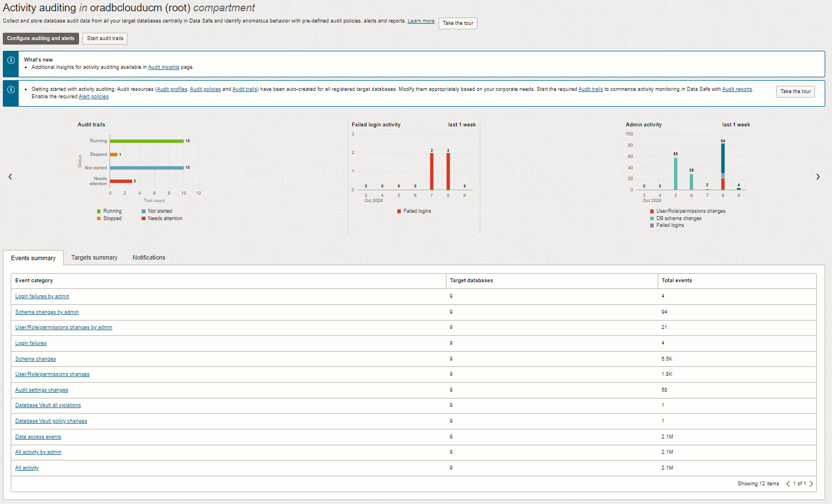The width and height of the screenshot is (832, 504).
Task: Click DB schema changes legend swatch
Action: [652, 218]
